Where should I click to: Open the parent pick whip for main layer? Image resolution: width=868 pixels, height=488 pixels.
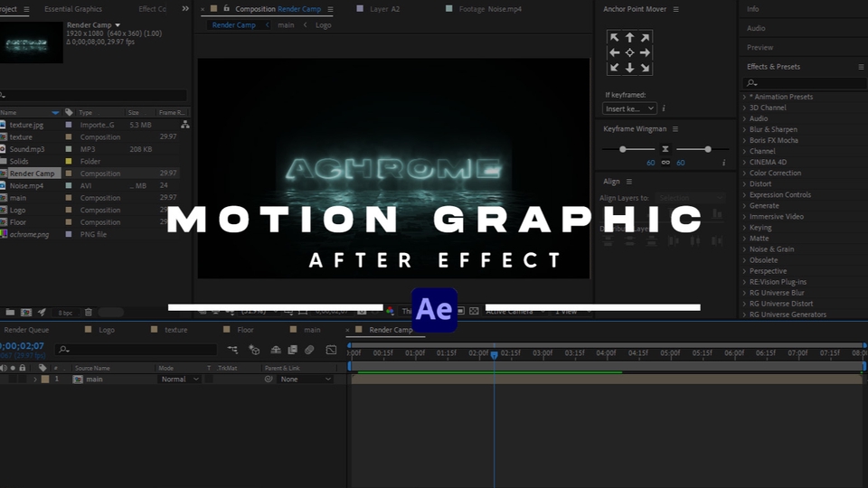pos(269,379)
